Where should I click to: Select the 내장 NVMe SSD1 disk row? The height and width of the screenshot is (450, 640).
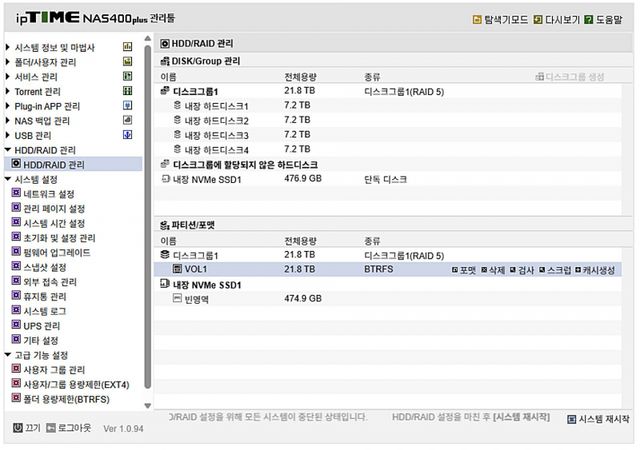click(x=210, y=179)
